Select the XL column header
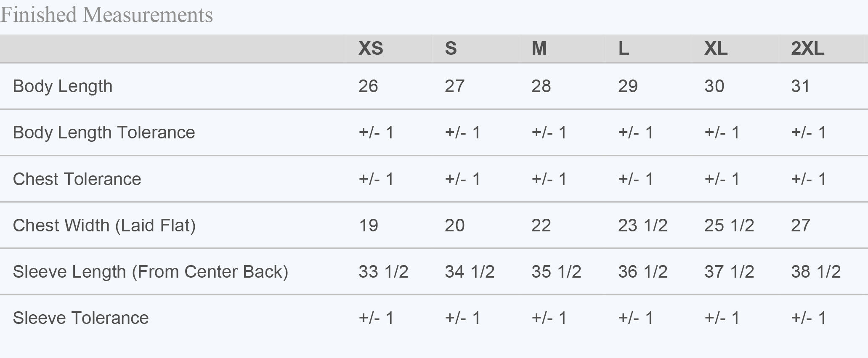This screenshot has width=868, height=358. coord(716,49)
